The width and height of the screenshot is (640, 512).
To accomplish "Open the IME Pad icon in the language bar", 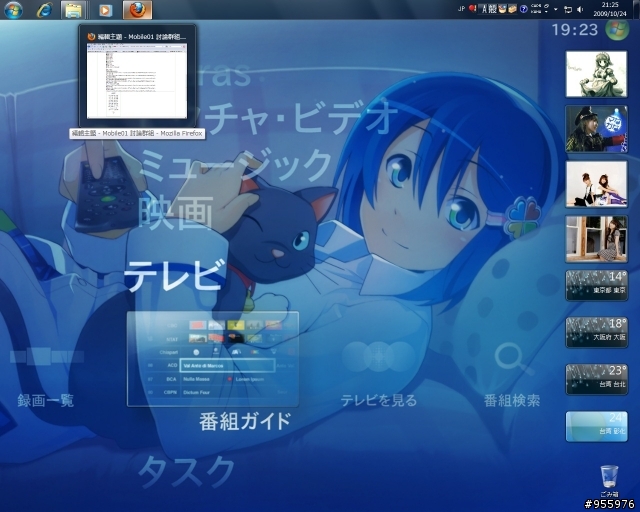I will (502, 9).
